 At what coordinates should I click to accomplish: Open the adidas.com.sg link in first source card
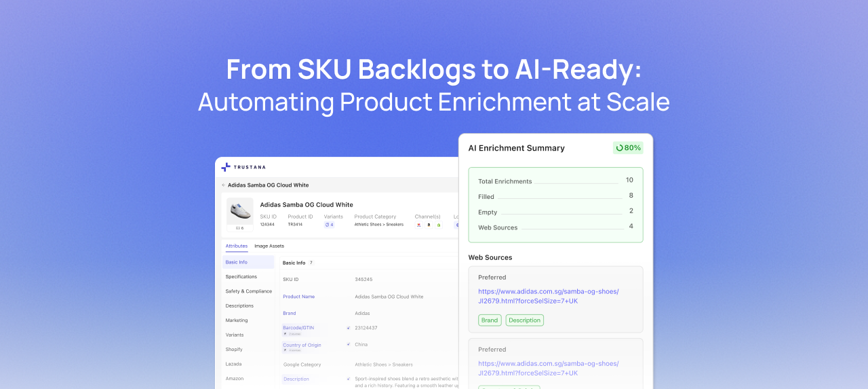click(x=548, y=296)
